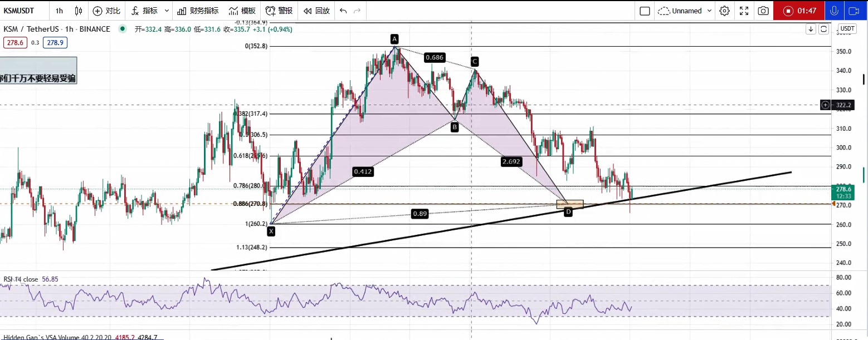Click the blue 278.9 buy price button
The width and height of the screenshot is (868, 340).
pos(55,42)
